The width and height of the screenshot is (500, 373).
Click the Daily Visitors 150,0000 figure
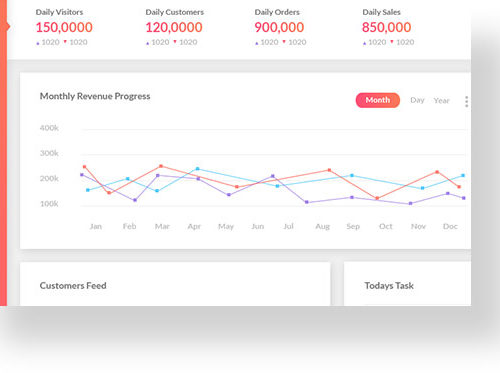tap(64, 27)
